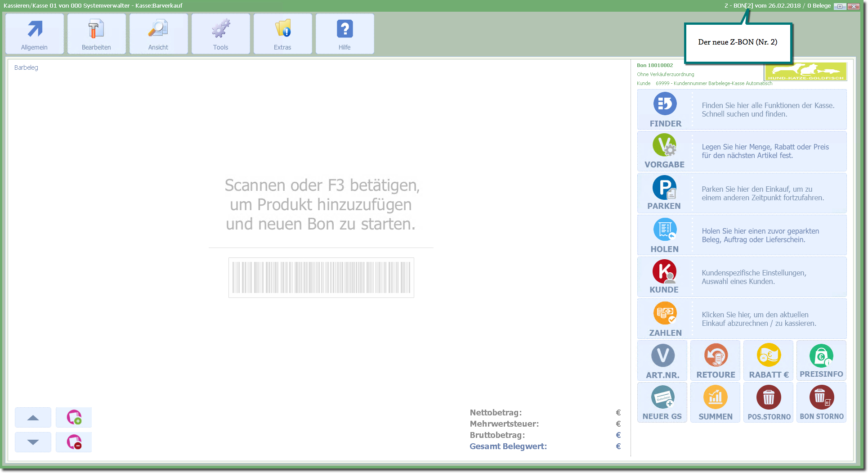868x473 pixels.
Task: Select the ART.NR. button
Action: (x=662, y=361)
